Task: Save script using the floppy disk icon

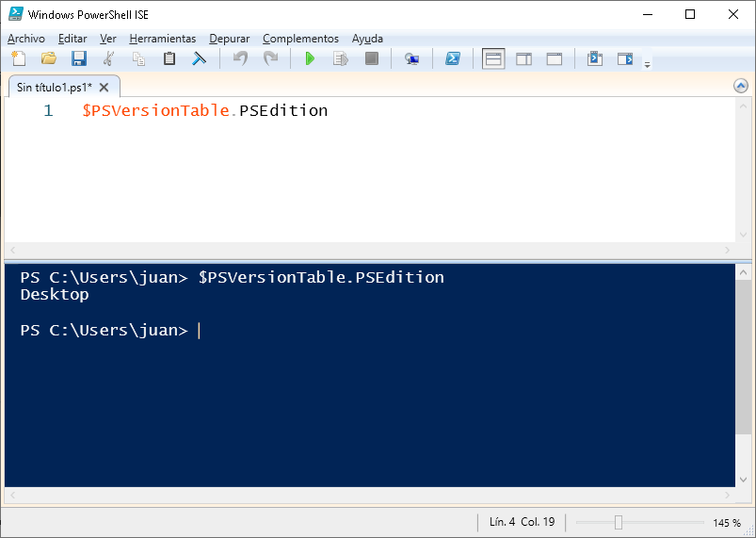Action: [78, 58]
